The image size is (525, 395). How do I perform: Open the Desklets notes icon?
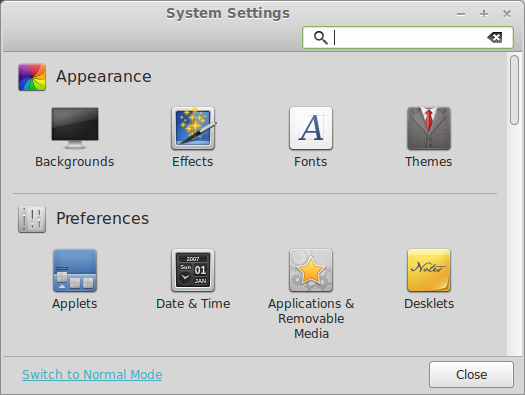429,270
